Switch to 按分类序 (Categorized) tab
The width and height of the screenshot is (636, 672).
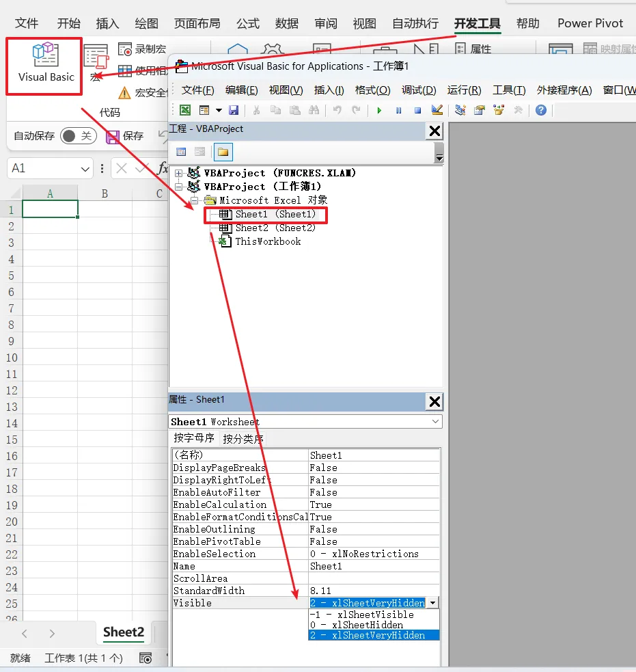(243, 438)
